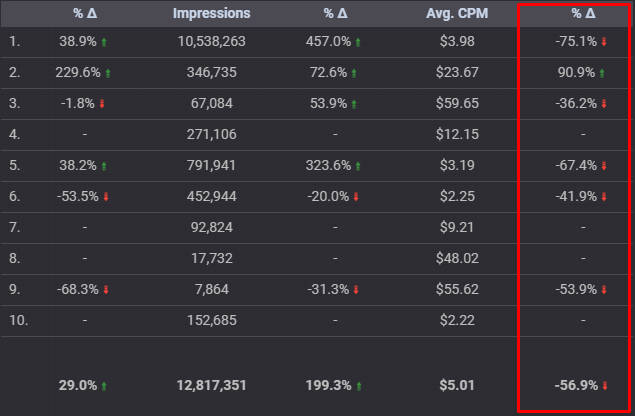635x416 pixels.
Task: Select the 152,685 impressions cell
Action: 211,321
